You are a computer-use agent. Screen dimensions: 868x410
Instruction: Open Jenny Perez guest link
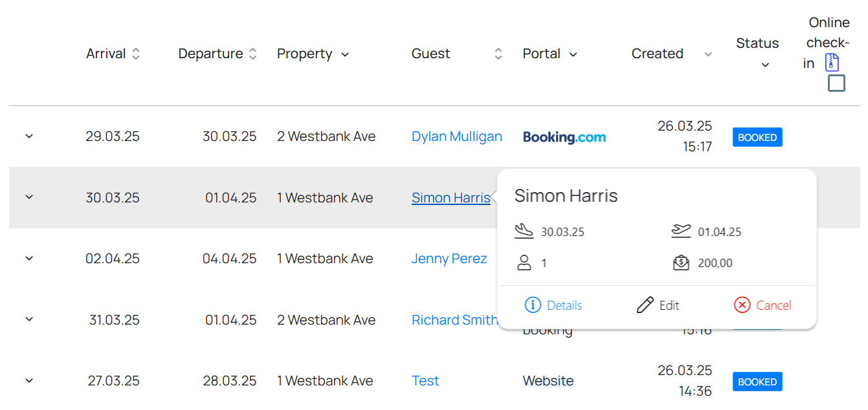pyautogui.click(x=449, y=259)
